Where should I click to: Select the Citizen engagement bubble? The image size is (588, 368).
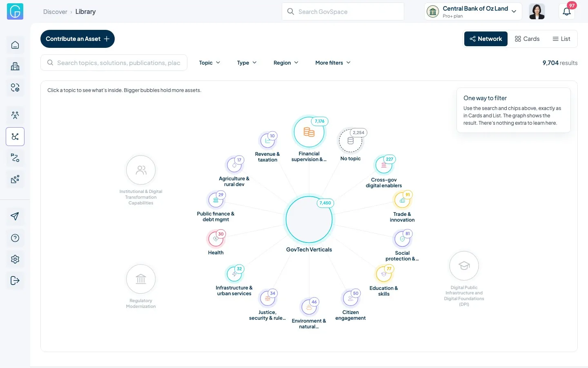(x=350, y=298)
